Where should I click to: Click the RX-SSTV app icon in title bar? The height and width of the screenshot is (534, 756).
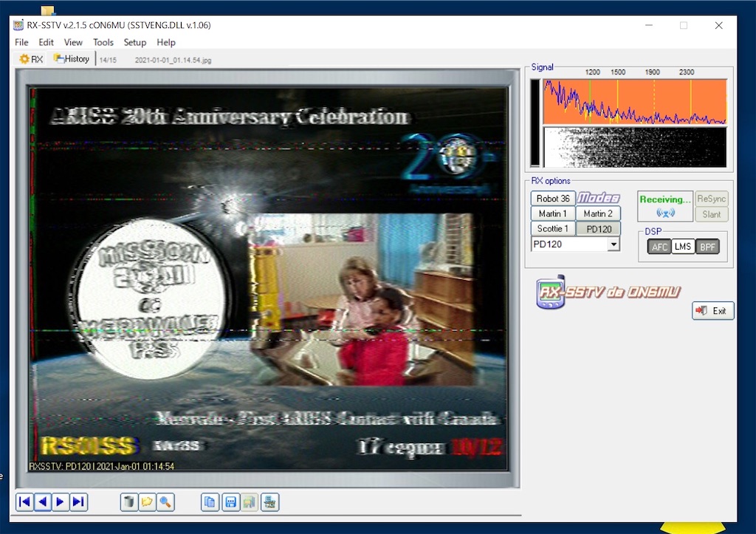(x=18, y=25)
